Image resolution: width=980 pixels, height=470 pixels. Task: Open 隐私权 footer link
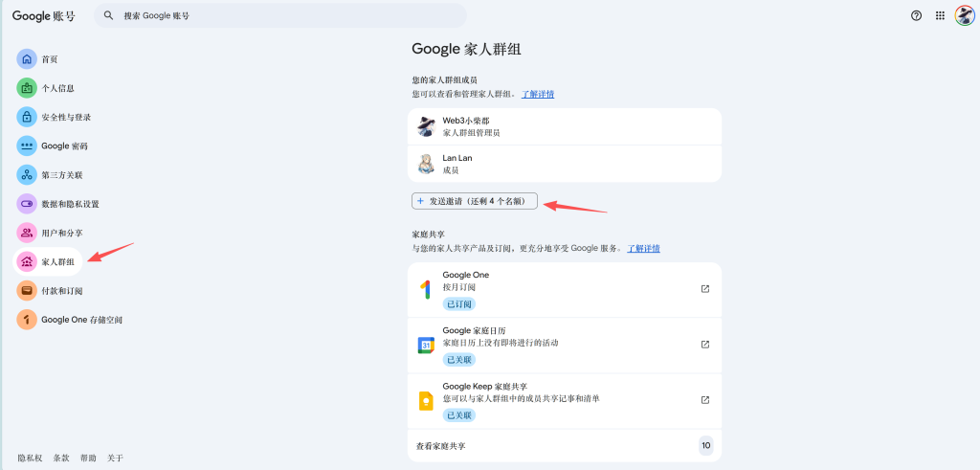click(30, 459)
